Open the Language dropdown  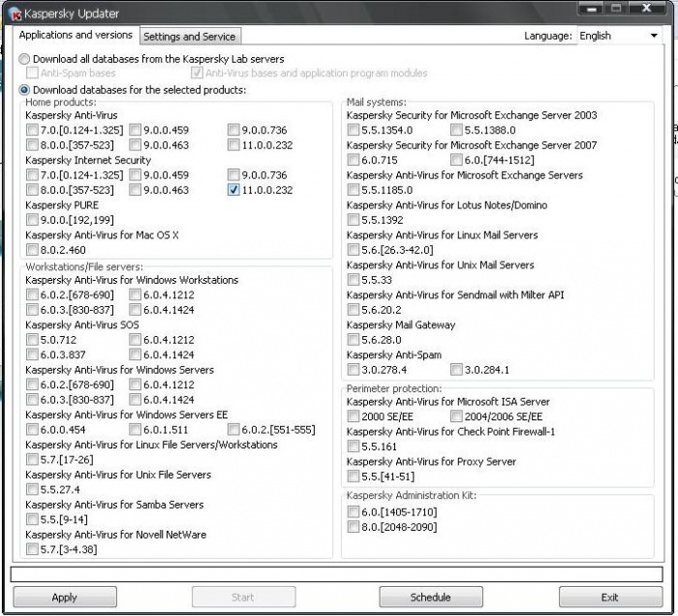(x=619, y=36)
